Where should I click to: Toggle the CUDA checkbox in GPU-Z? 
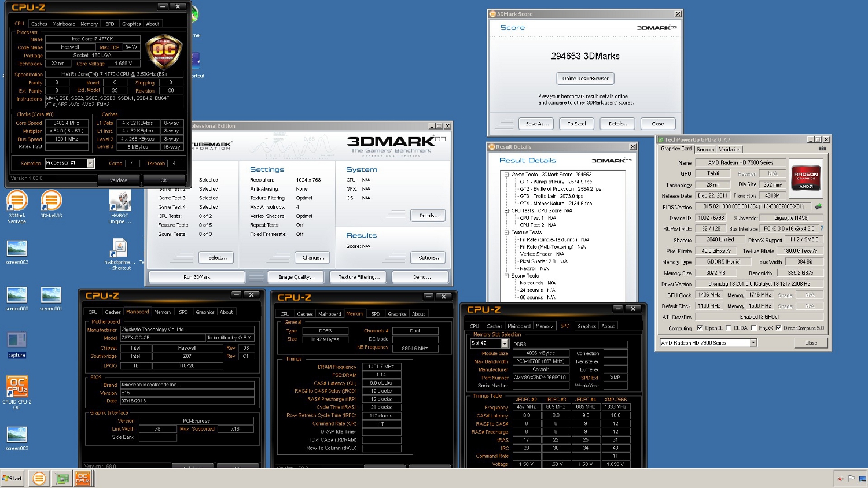(728, 328)
